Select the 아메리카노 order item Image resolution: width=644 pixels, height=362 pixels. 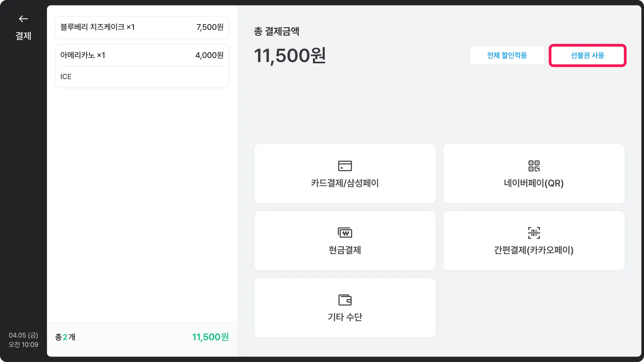pyautogui.click(x=142, y=55)
